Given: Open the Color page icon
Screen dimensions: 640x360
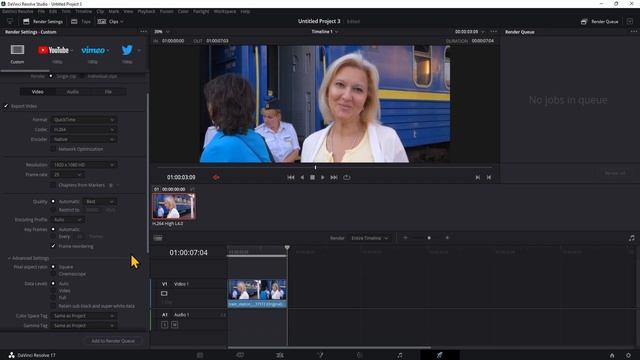Looking at the screenshot, I should (x=360, y=355).
